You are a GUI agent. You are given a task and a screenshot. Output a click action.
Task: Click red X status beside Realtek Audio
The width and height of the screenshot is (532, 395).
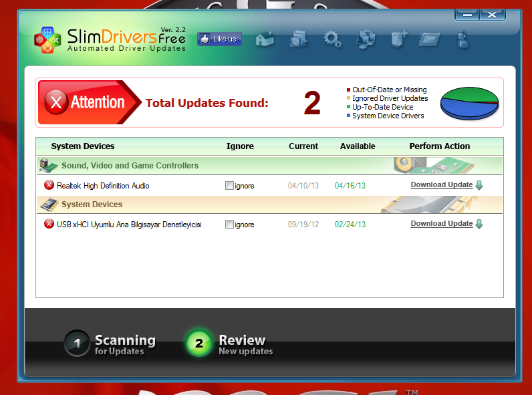click(49, 185)
